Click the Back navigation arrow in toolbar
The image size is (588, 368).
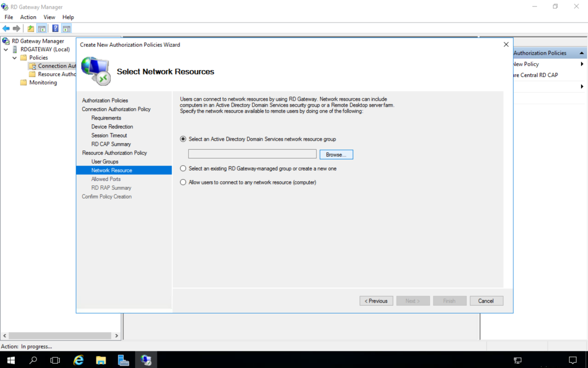(6, 28)
